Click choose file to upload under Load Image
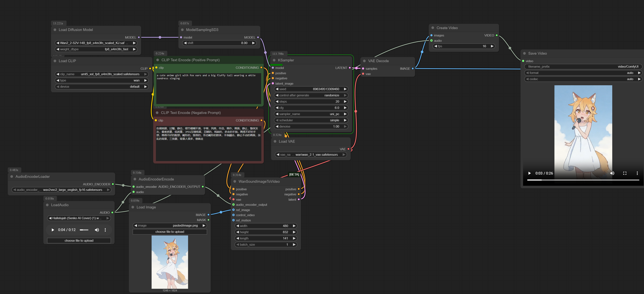Screen dimensions: 644x294 pos(170,232)
